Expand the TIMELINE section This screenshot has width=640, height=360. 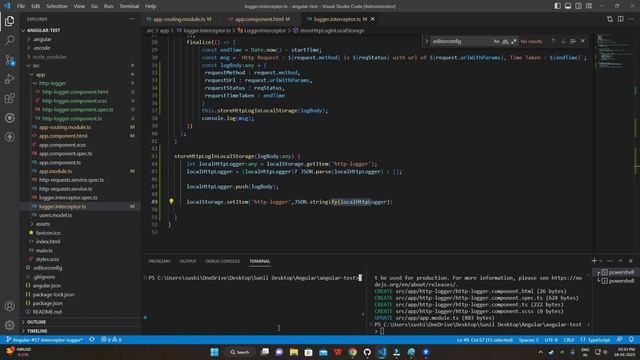(x=37, y=331)
